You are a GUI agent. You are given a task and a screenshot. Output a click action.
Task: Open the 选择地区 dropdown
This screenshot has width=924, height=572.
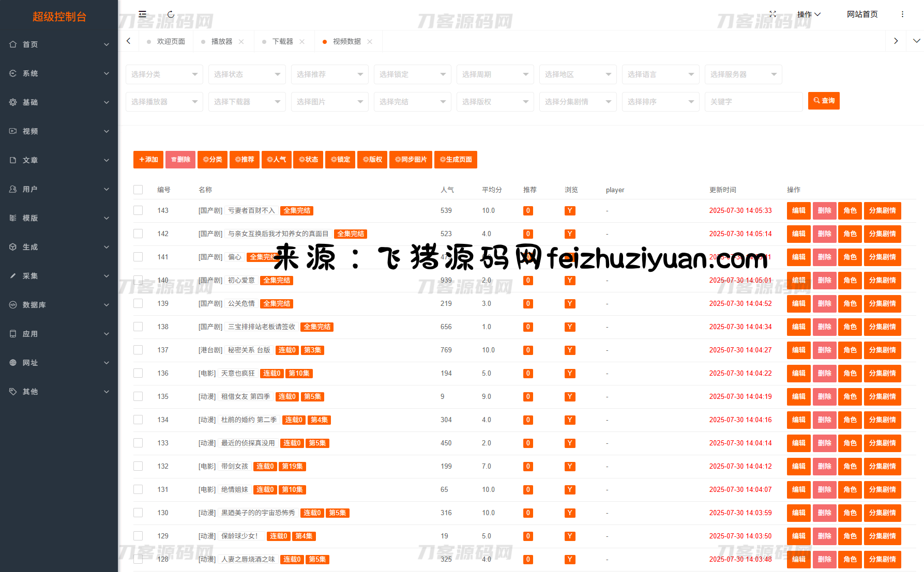pos(578,74)
